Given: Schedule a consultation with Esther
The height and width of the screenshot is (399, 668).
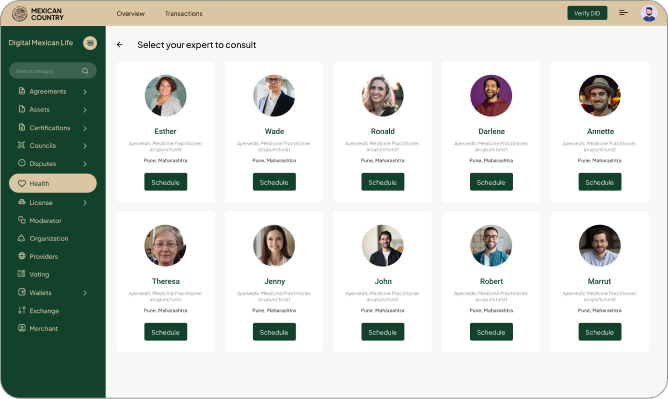Looking at the screenshot, I should 165,182.
